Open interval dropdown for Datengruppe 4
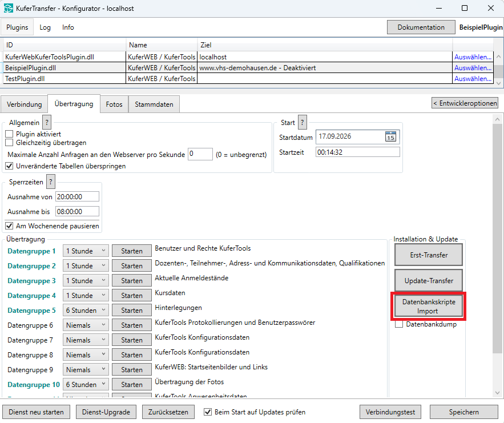 tap(86, 295)
